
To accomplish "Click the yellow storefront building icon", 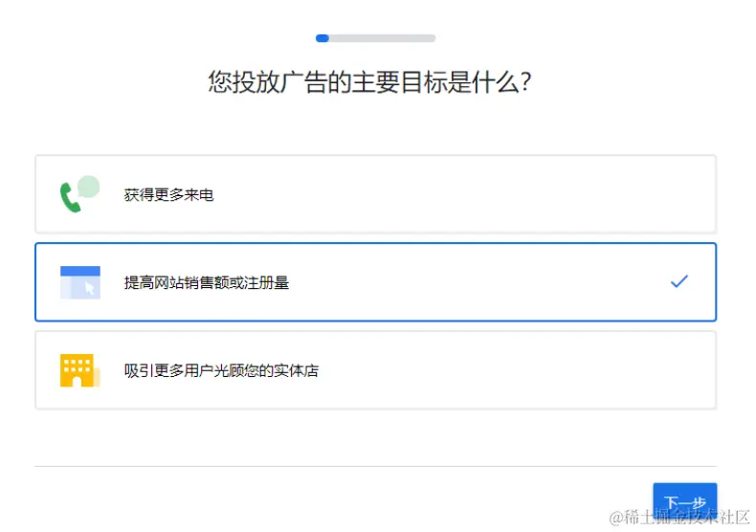I will point(79,370).
